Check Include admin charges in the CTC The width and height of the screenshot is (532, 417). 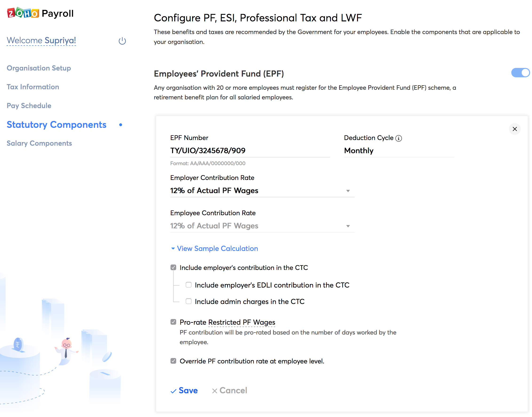[x=188, y=301]
